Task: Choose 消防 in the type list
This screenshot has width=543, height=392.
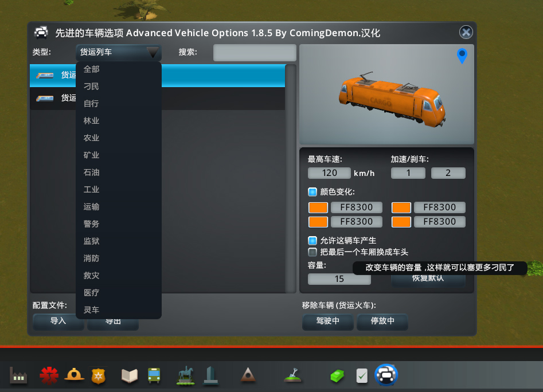Action: pos(92,258)
